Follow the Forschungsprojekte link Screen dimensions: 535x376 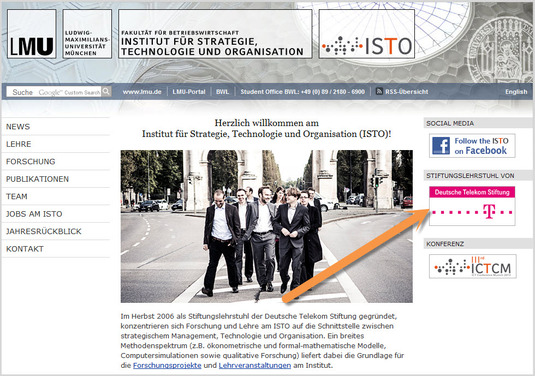[x=167, y=365]
